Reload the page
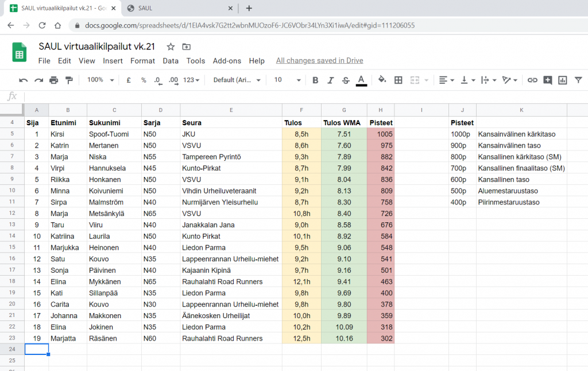The height and width of the screenshot is (371, 588). 42,25
